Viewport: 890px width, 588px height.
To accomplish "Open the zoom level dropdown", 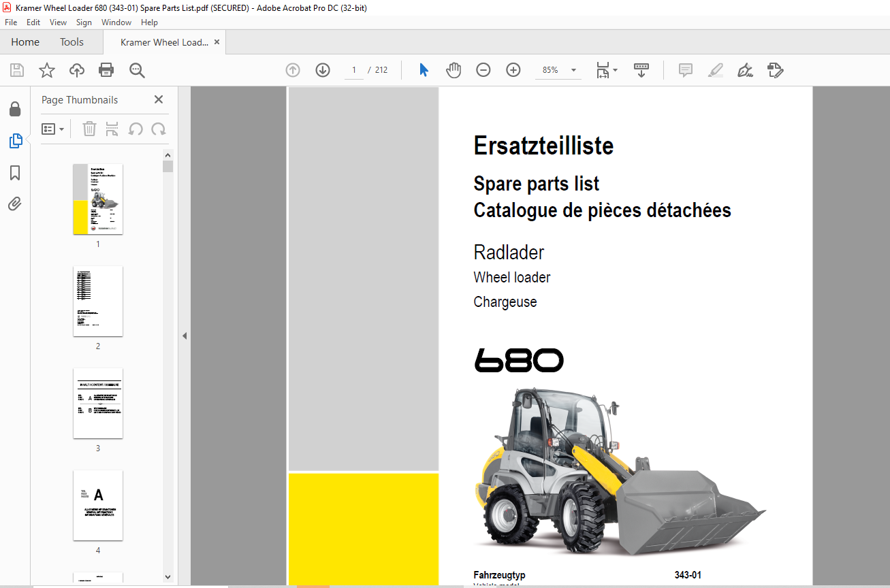I will (573, 70).
